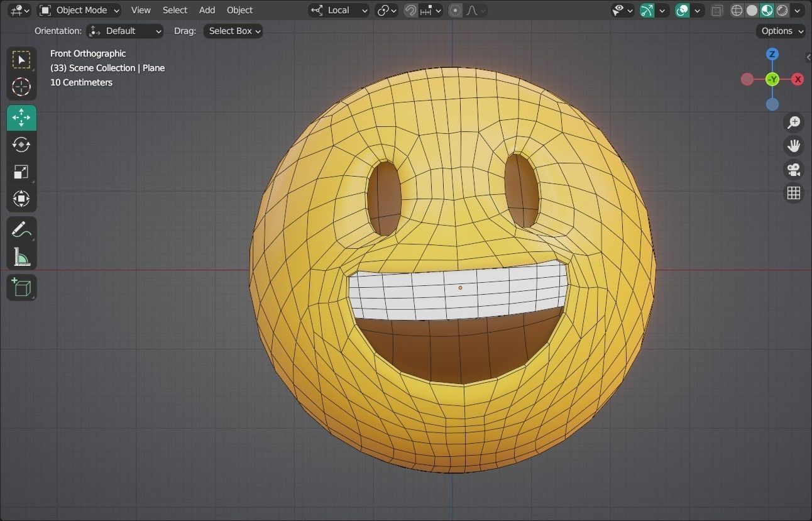The image size is (812, 521).
Task: Click the 'Front Orthographic' view label
Action: [88, 53]
